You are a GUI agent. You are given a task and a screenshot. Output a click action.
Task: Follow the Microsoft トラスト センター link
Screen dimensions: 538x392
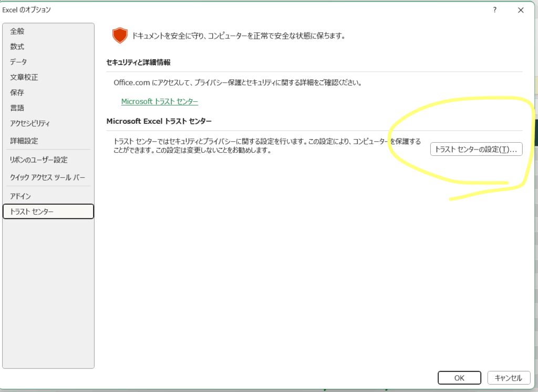(160, 101)
